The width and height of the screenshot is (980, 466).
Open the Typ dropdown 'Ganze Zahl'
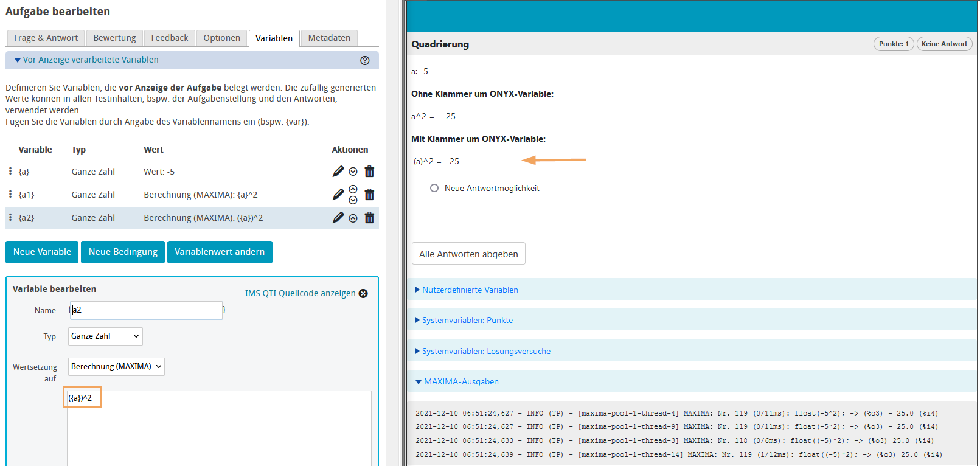coord(105,336)
